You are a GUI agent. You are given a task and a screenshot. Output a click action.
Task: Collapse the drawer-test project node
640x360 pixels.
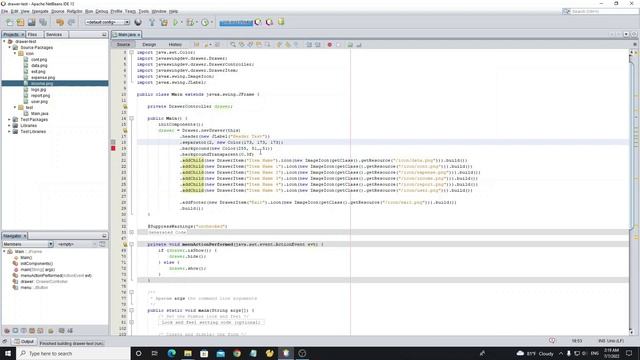[x=4, y=42]
